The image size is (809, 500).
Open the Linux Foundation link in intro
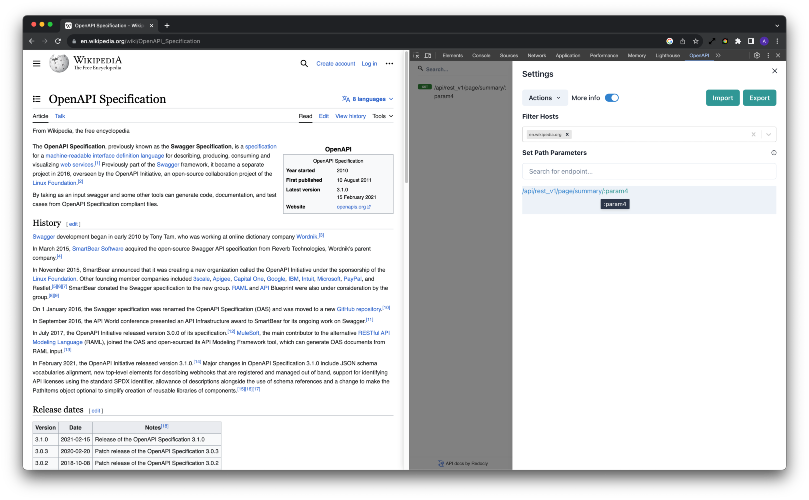(55, 183)
